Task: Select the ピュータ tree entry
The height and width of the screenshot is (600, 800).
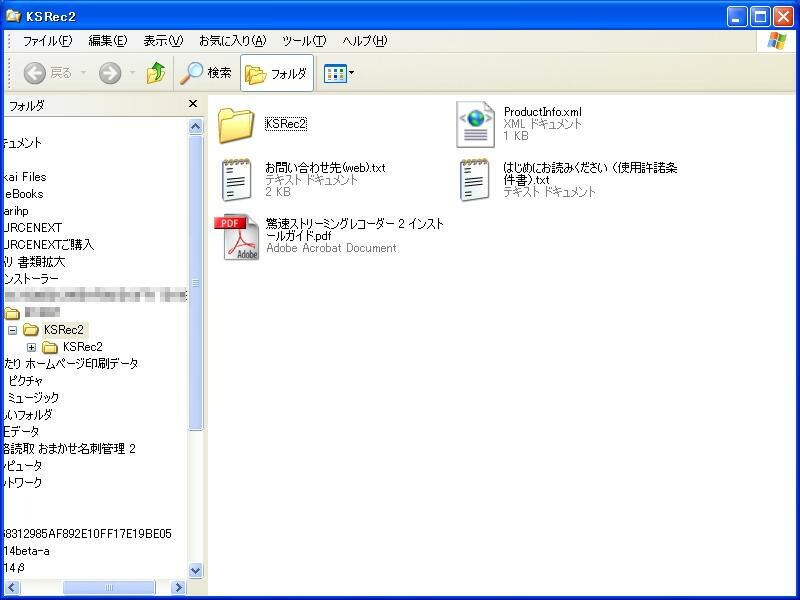Action: (x=23, y=465)
